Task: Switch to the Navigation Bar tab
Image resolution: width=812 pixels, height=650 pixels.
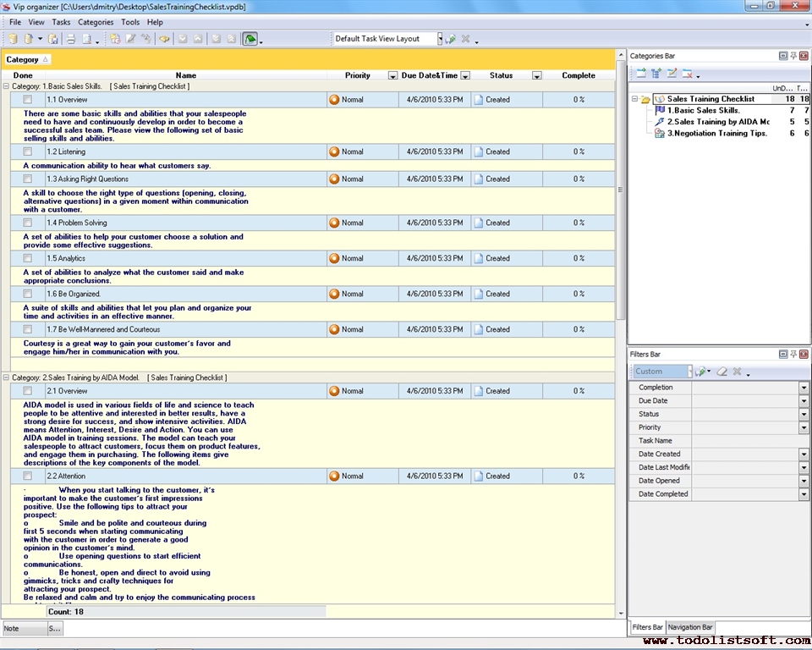Action: [x=690, y=627]
